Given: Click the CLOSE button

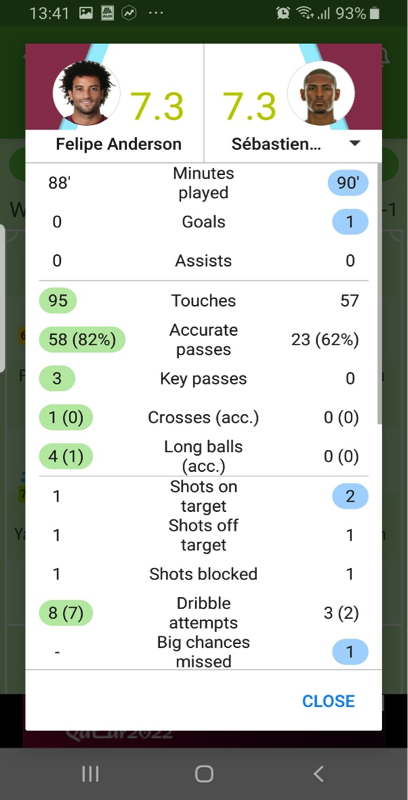Looking at the screenshot, I should pos(328,701).
